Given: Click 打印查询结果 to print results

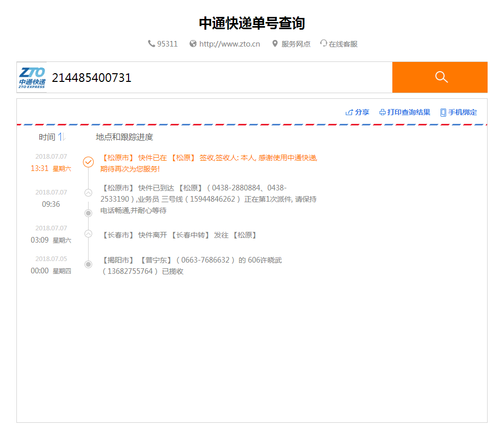Looking at the screenshot, I should pyautogui.click(x=409, y=112).
